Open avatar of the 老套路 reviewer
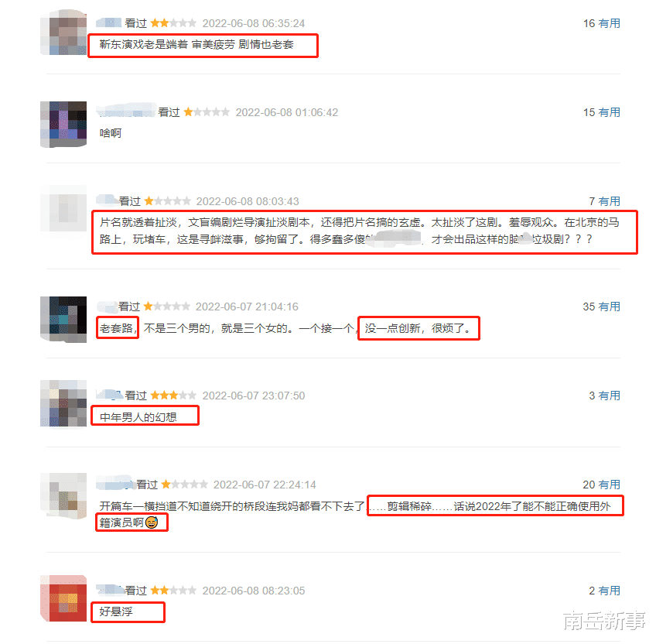Screen dimensions: 656x644 tap(63, 319)
